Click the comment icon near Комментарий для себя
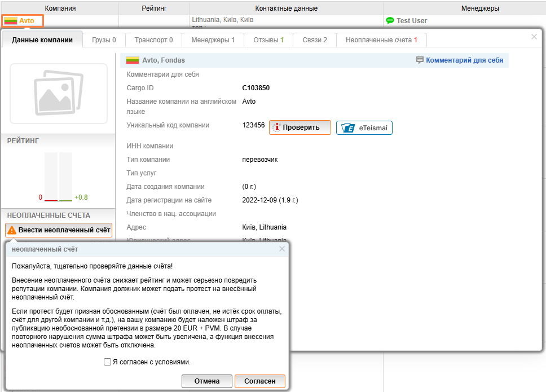 pos(420,60)
